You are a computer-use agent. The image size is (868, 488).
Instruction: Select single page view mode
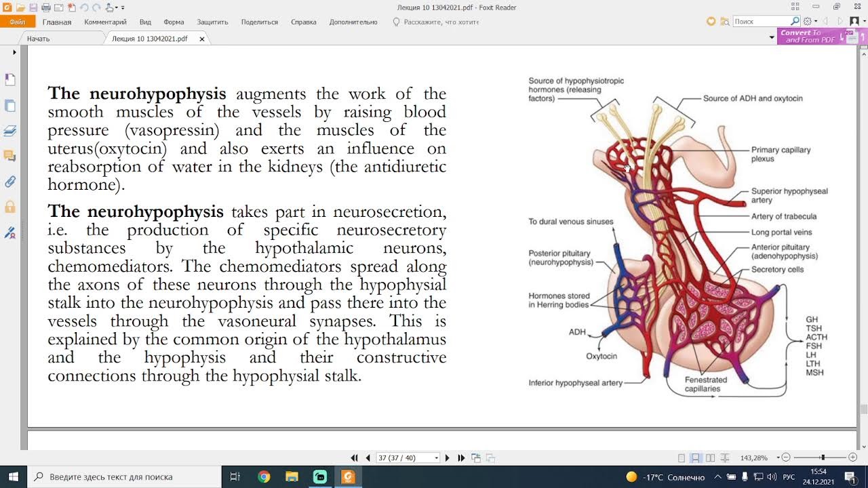682,458
